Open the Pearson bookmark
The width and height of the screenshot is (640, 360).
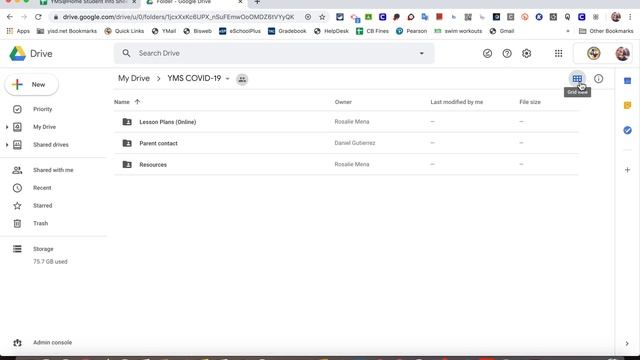tap(411, 31)
